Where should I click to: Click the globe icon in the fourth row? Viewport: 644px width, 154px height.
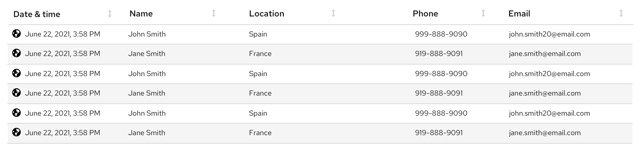[x=16, y=93]
